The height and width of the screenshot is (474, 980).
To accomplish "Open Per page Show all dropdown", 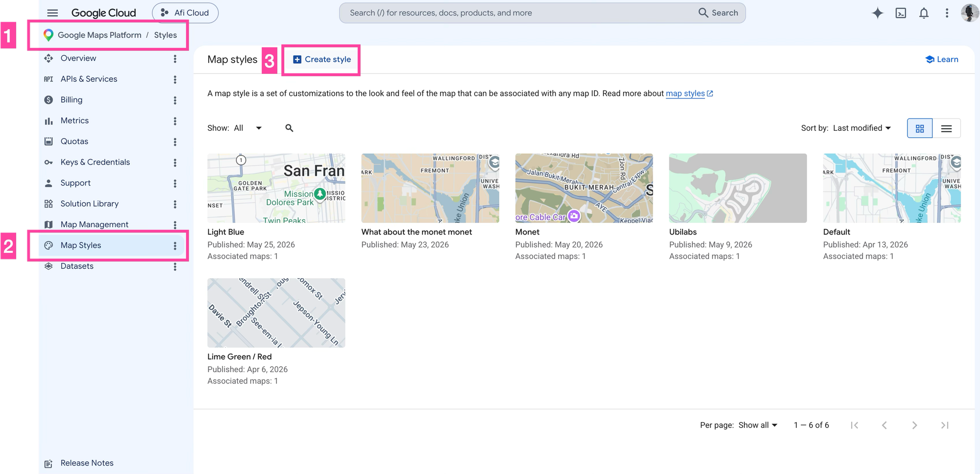I will coord(758,425).
